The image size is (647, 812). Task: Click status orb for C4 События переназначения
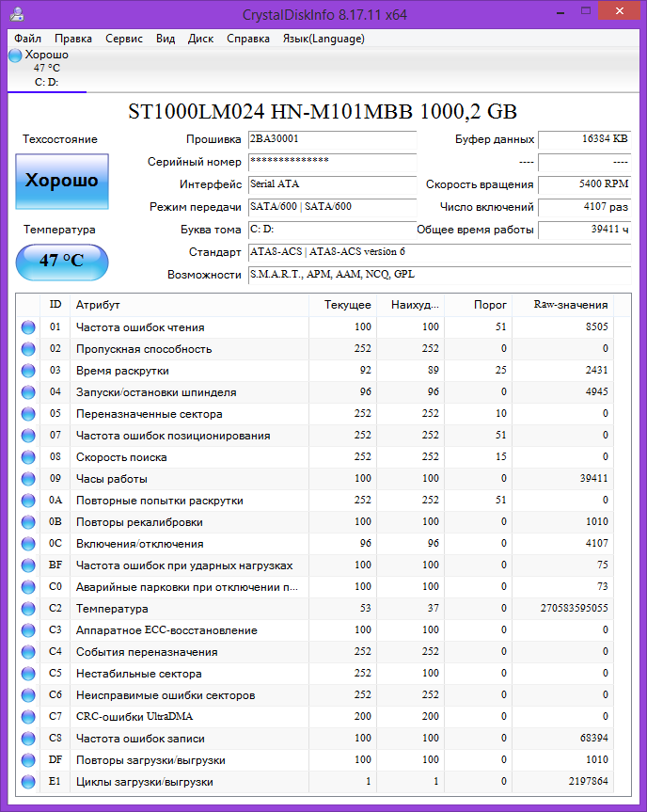tap(28, 652)
